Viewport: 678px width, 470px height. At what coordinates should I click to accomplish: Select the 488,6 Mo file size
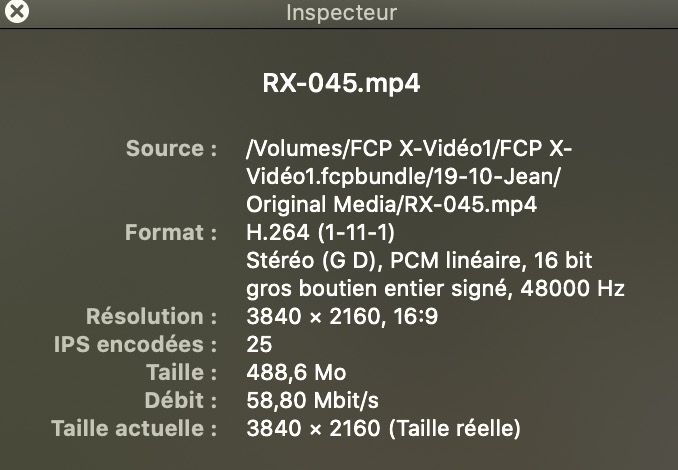[x=296, y=372]
